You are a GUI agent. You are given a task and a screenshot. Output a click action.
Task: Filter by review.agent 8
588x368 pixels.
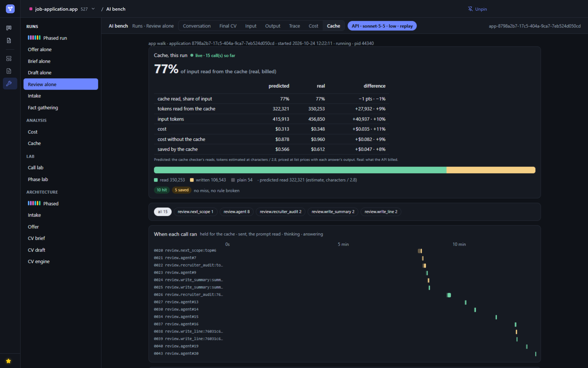(236, 212)
